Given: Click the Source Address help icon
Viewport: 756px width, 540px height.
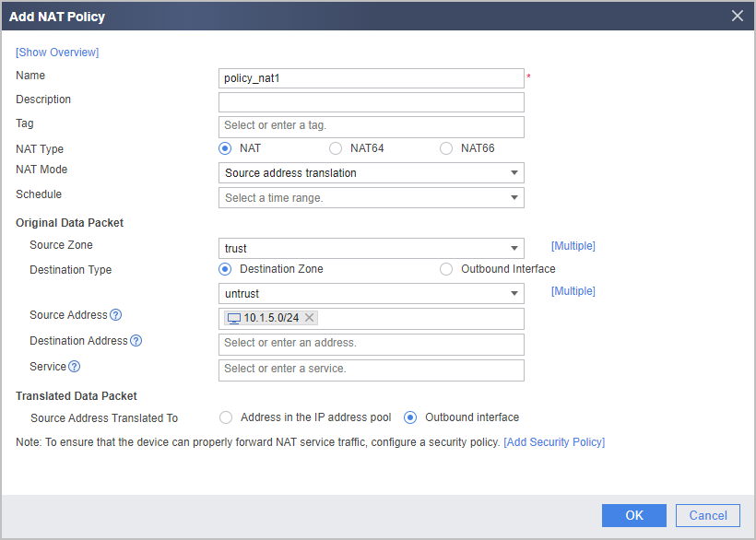Looking at the screenshot, I should point(116,315).
